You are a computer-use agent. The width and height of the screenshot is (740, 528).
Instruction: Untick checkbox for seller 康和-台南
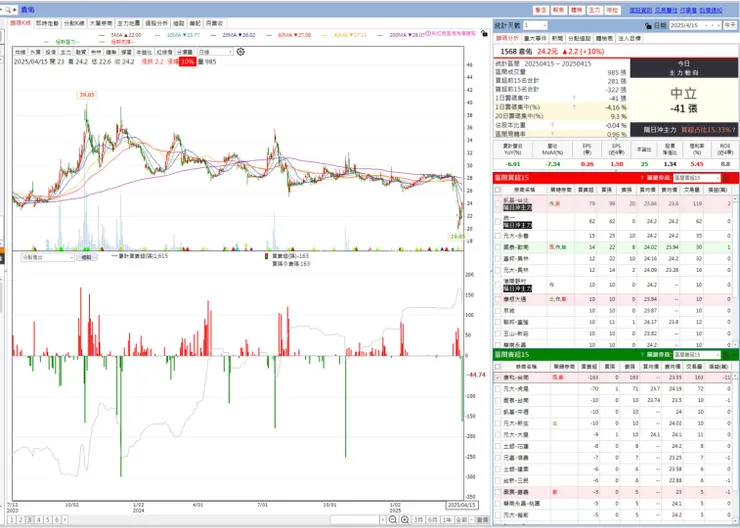pos(497,377)
